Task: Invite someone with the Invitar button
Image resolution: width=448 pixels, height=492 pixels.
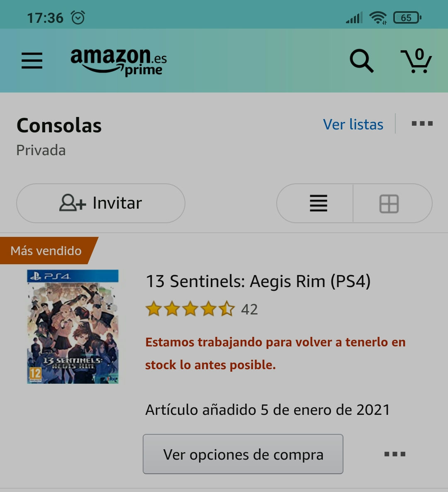Action: click(101, 203)
